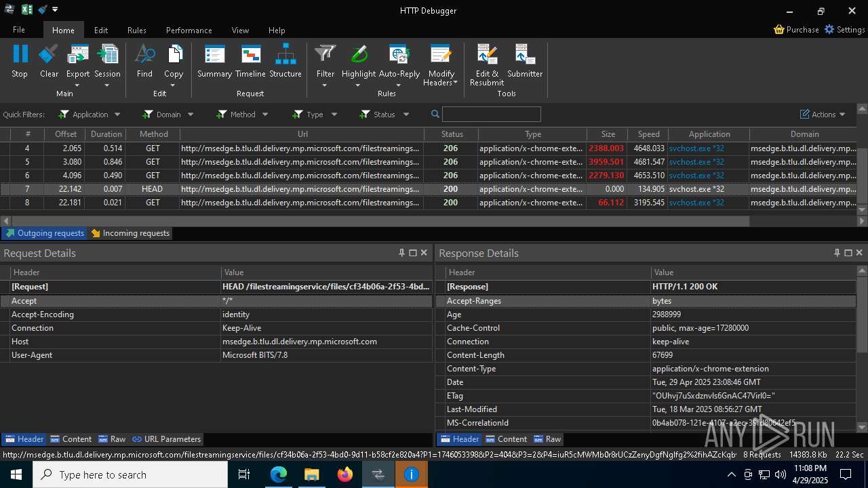Open Firefox from the taskbar
The height and width of the screenshot is (488, 868).
click(345, 474)
